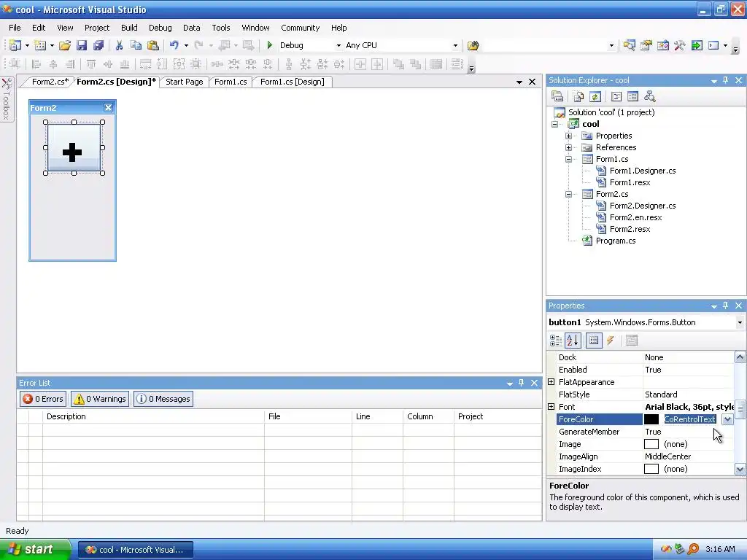
Task: Expand the FlatAppearance property
Action: pyautogui.click(x=551, y=382)
